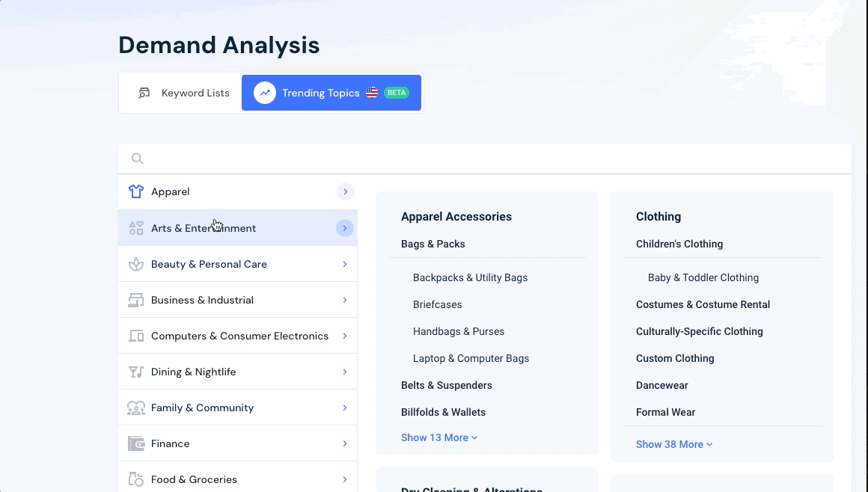The image size is (868, 492).
Task: Click the Beauty & Personal Care lotus icon
Action: 135,264
